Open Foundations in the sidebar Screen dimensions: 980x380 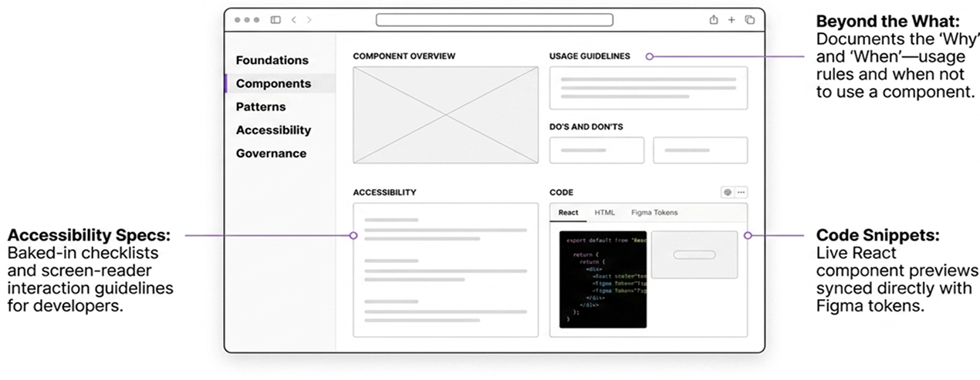[x=272, y=60]
